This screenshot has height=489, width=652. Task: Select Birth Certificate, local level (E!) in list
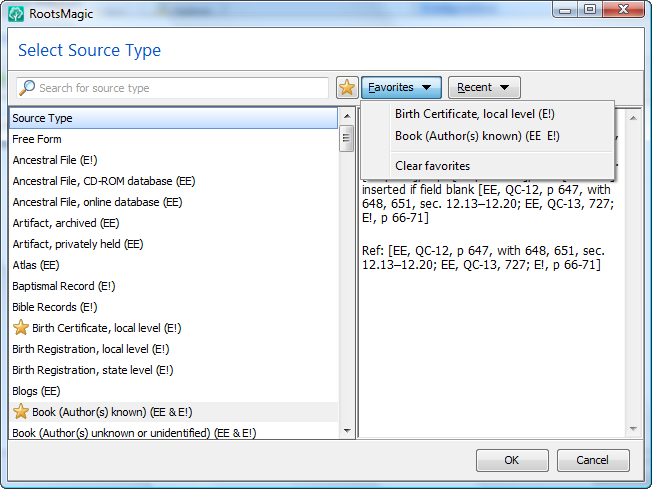tap(173, 328)
